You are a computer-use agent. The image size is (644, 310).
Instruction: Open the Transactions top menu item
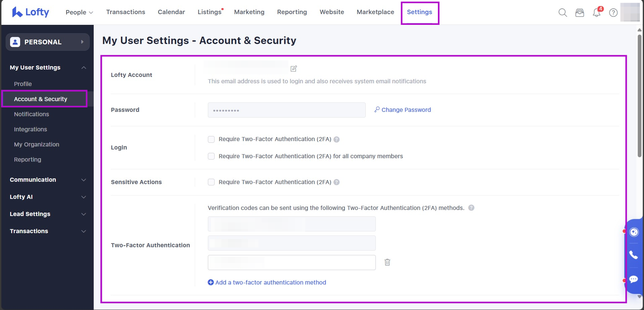(x=126, y=12)
